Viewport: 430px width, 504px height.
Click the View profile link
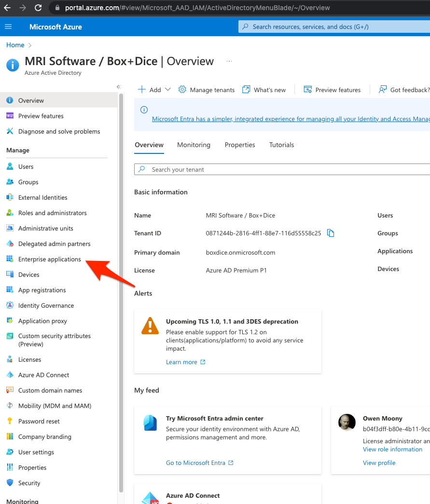point(379,463)
